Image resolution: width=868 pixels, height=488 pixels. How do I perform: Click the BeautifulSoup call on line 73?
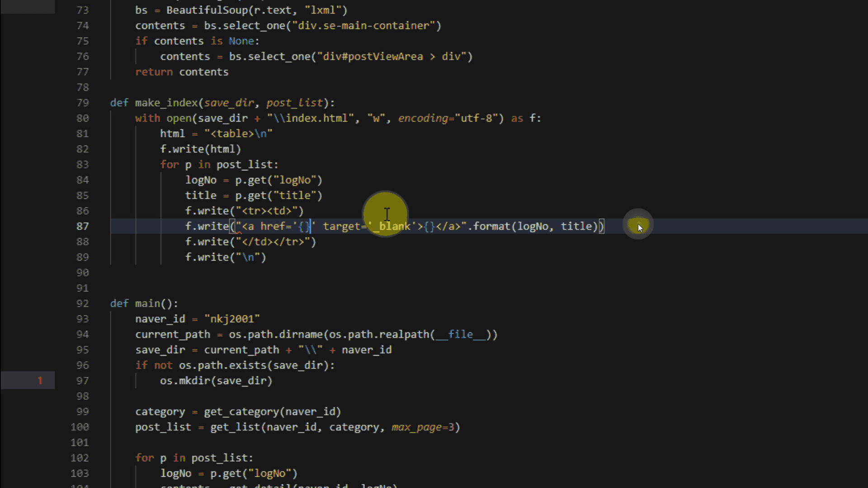click(x=207, y=10)
